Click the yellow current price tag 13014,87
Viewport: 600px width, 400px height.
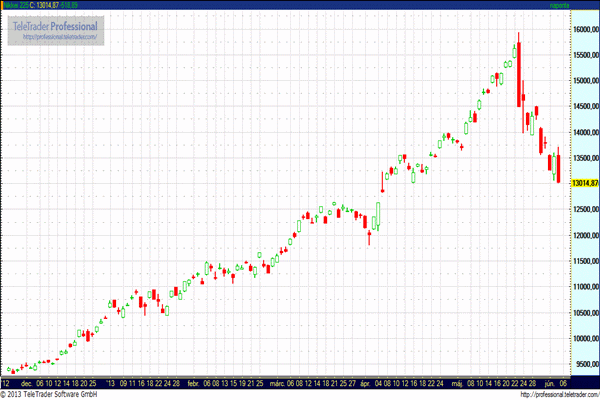(x=584, y=184)
